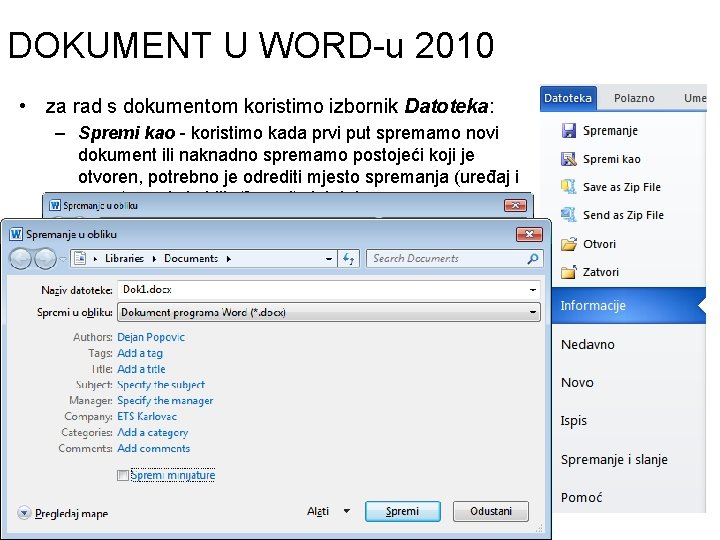The width and height of the screenshot is (720, 540).
Task: Close the front Spremanje u obliku dialog
Action: (x=529, y=234)
